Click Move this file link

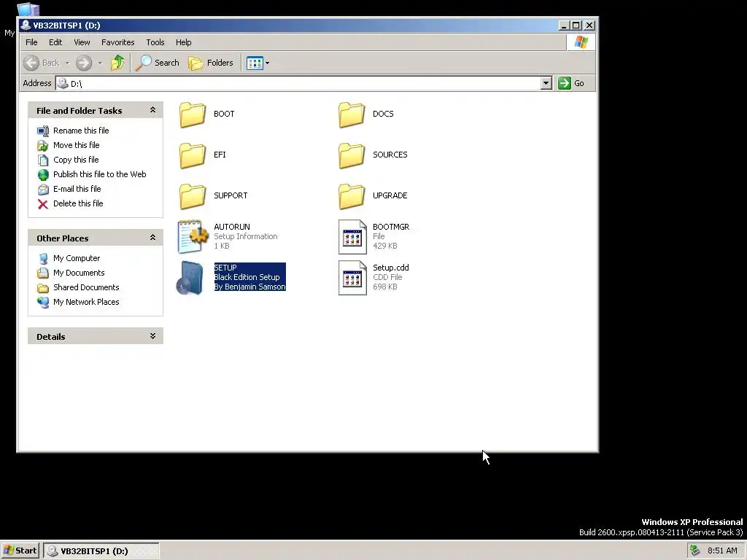point(76,145)
